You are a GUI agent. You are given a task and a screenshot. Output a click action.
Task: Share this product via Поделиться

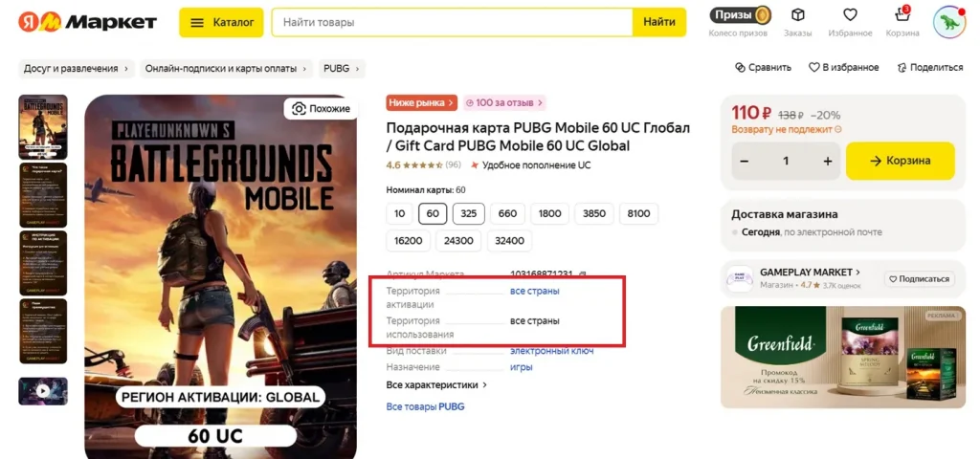929,68
